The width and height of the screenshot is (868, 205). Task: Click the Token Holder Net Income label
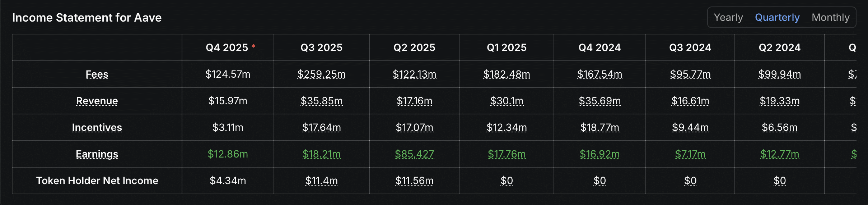coord(97,181)
